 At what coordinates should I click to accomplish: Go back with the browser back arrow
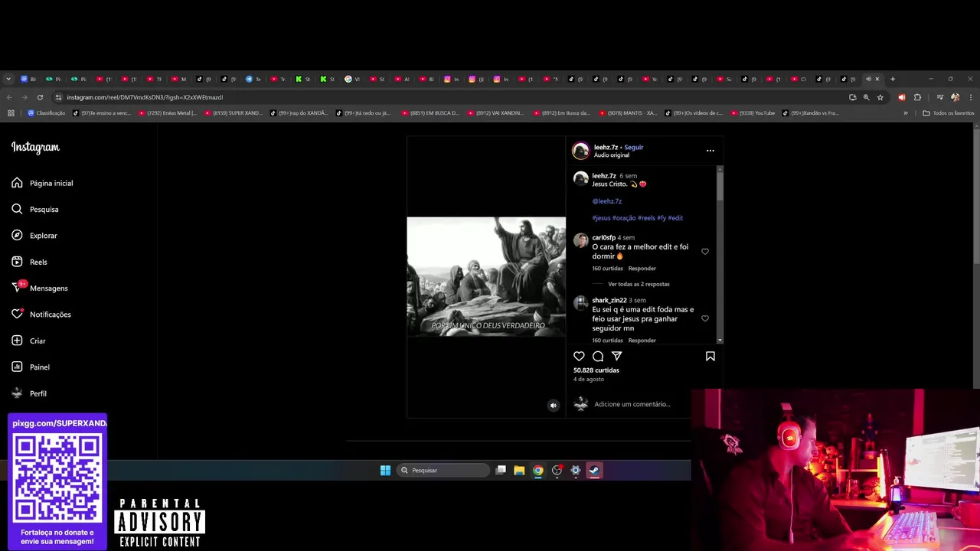click(x=9, y=97)
